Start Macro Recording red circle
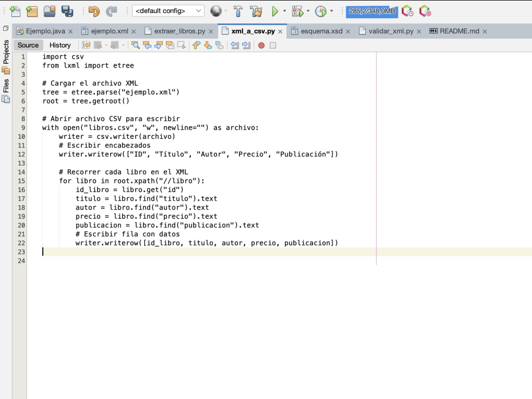This screenshot has height=399, width=532. 261,45
